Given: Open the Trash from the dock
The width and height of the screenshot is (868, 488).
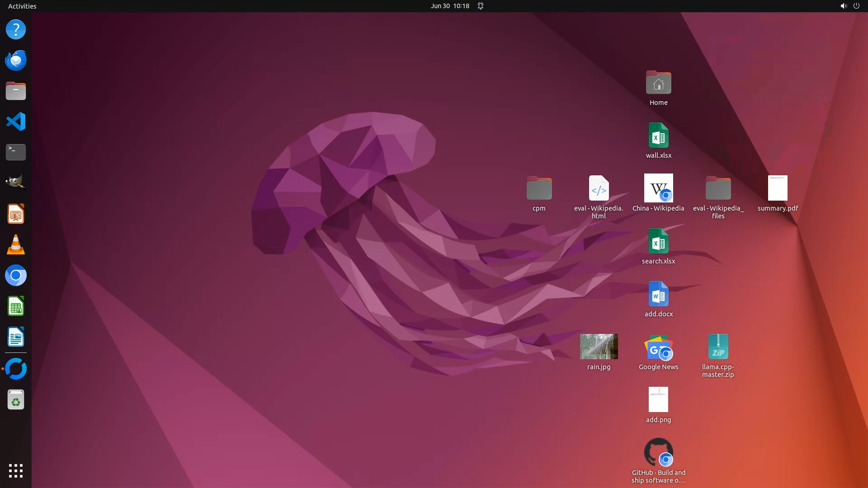Looking at the screenshot, I should (16, 400).
